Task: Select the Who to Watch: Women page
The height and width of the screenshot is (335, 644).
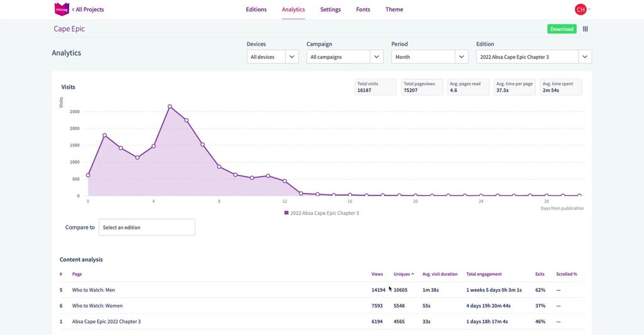Action: 97,305
